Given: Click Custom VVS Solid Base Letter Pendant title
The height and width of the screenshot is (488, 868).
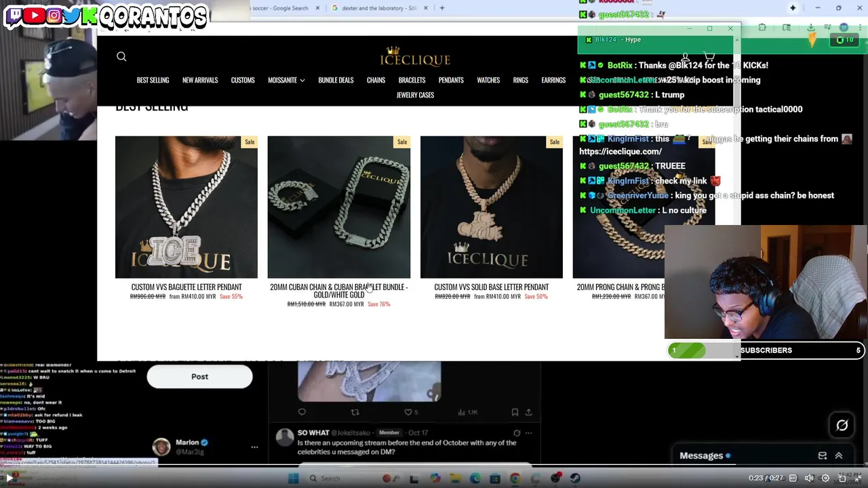Looking at the screenshot, I should point(492,287).
